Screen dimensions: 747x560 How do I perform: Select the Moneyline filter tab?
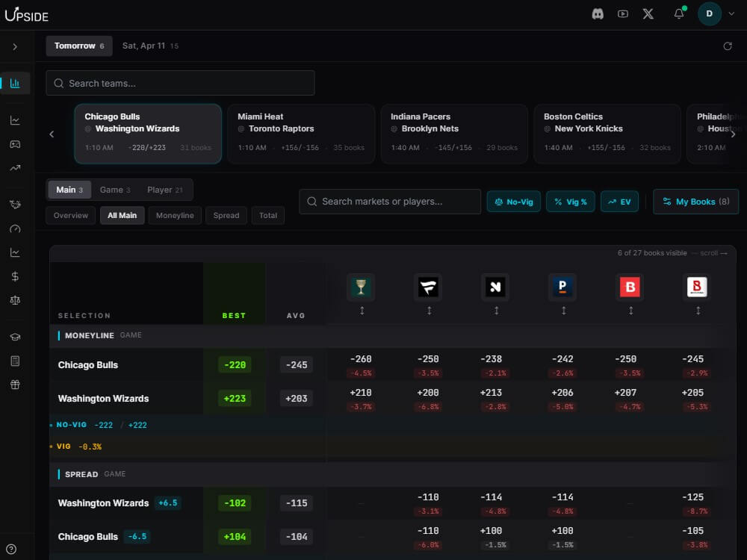click(175, 215)
